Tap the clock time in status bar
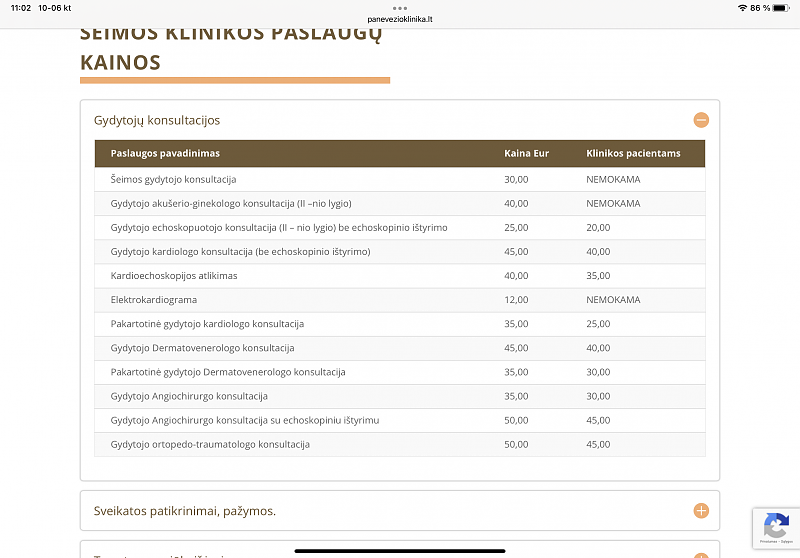This screenshot has height=558, width=800. pyautogui.click(x=19, y=8)
